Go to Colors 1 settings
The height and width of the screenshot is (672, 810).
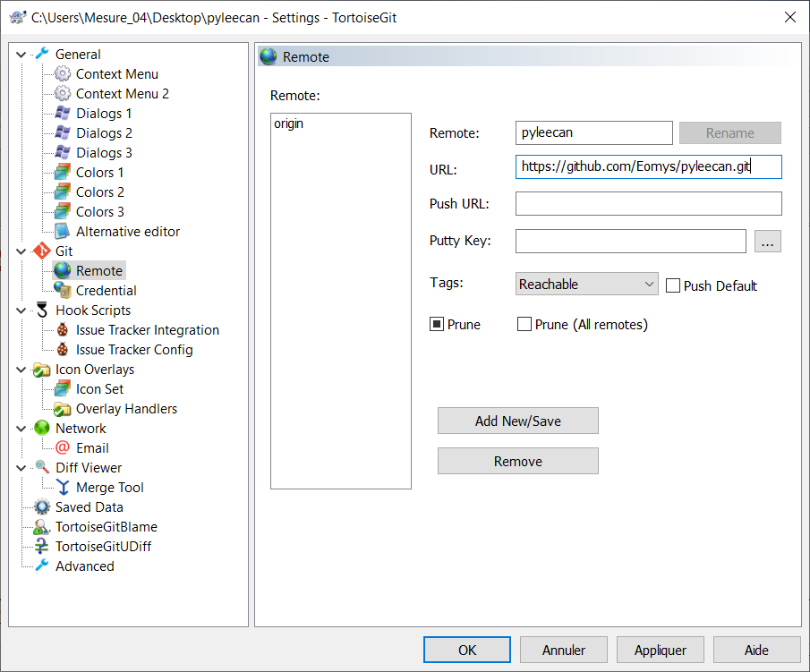point(99,172)
